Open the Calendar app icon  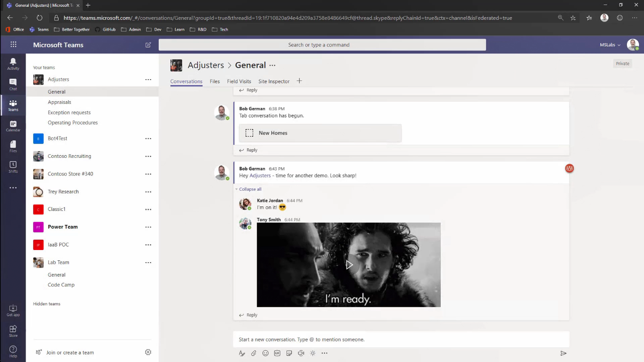(13, 126)
